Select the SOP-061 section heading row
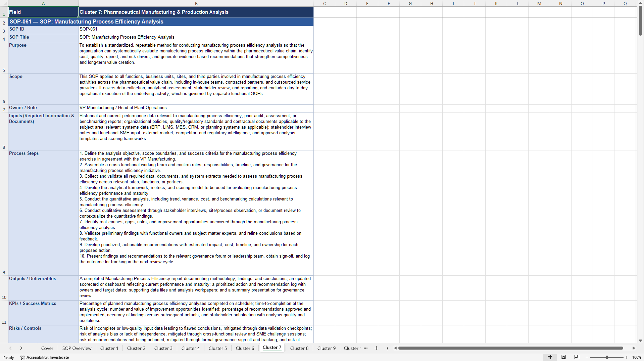Image resolution: width=644 pixels, height=361 pixels. pyautogui.click(x=161, y=21)
